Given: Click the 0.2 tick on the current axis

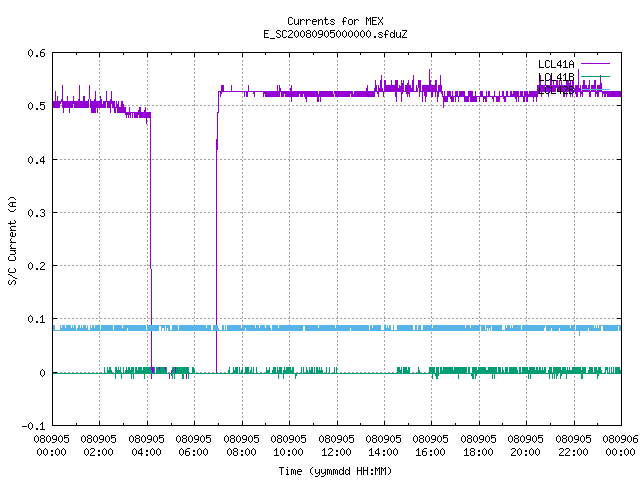Looking at the screenshot, I should coord(36,266).
